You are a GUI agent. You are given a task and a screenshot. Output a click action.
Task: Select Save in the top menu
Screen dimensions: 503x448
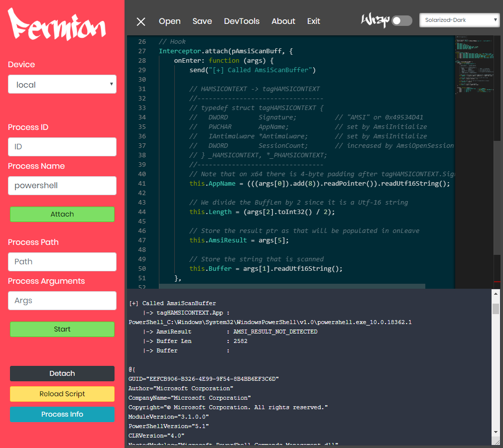202,21
